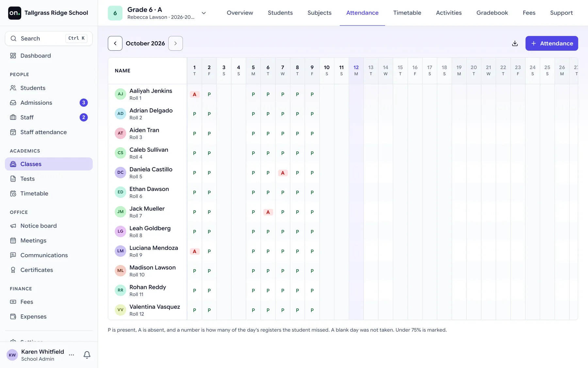Toggle Jack Mueller's absent mark on day 6
This screenshot has width=588, height=368.
pos(268,212)
